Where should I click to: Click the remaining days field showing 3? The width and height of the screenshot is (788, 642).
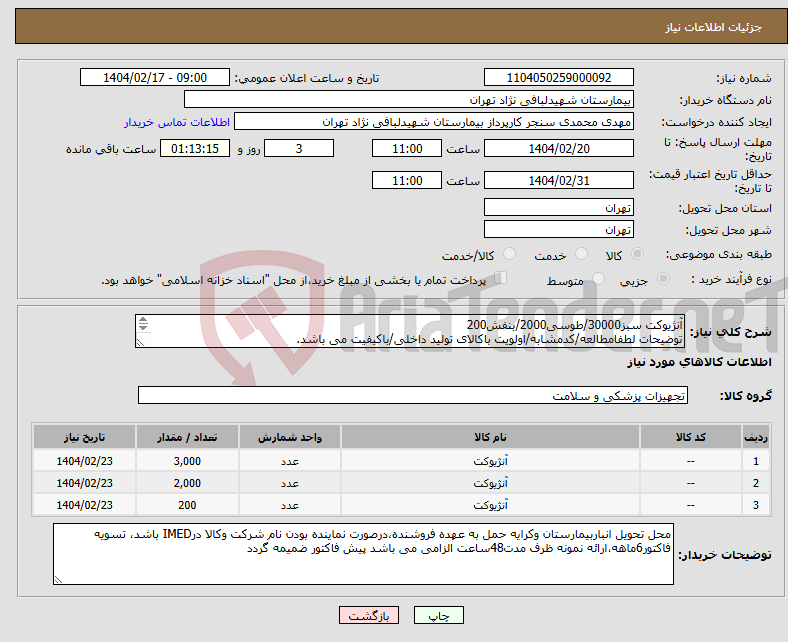click(x=299, y=148)
